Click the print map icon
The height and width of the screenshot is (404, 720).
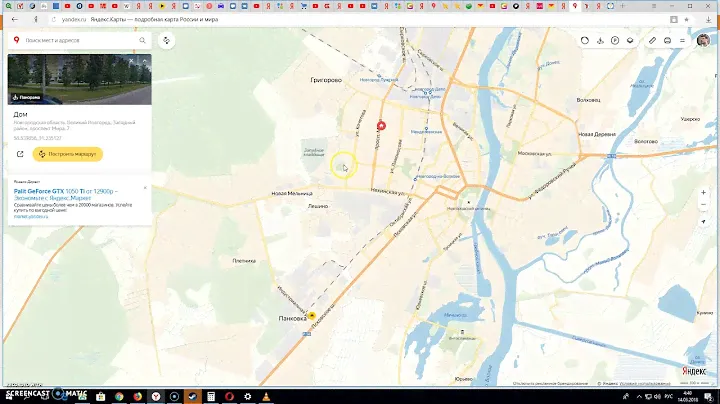click(x=669, y=41)
